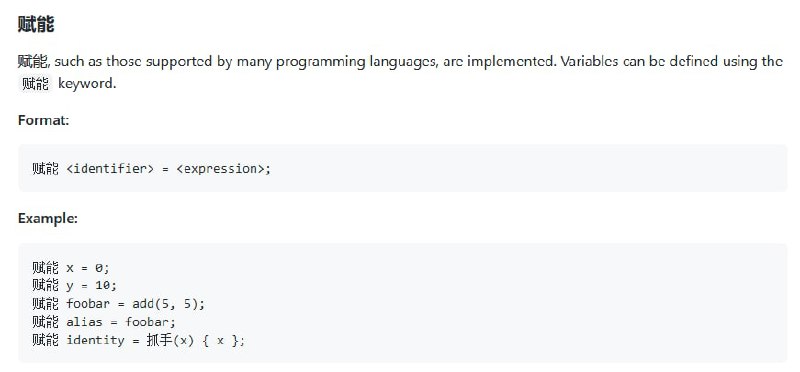Image resolution: width=800 pixels, height=372 pixels.
Task: Click the Example: label
Action: (x=47, y=218)
